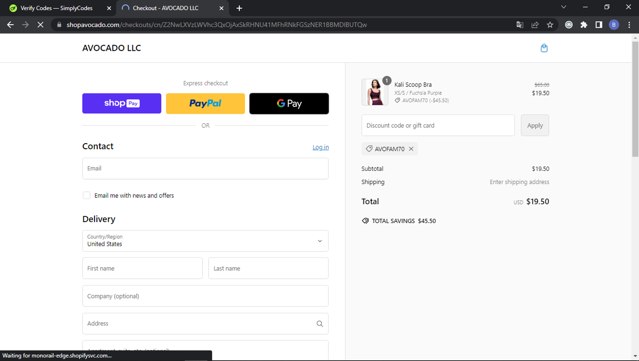This screenshot has height=361, width=639.
Task: Check Email me with news and offers
Action: 86,195
